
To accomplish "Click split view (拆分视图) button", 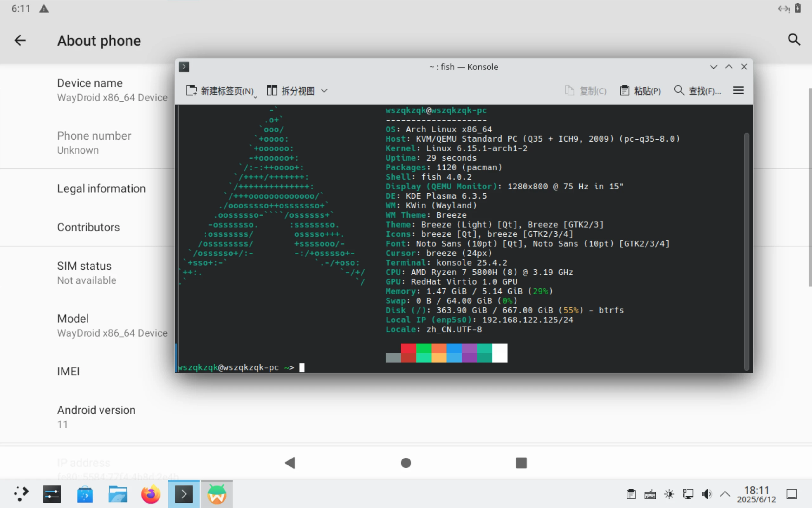I will click(291, 91).
